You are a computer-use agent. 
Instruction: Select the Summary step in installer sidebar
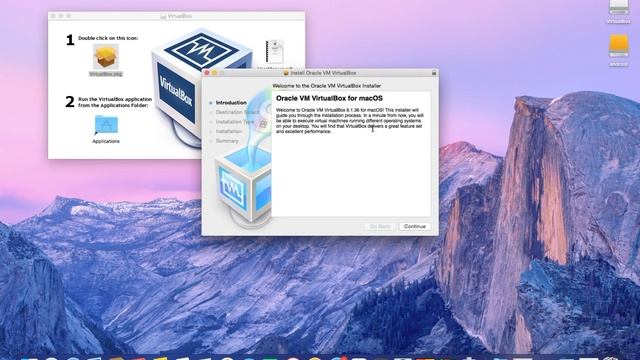[x=227, y=141]
